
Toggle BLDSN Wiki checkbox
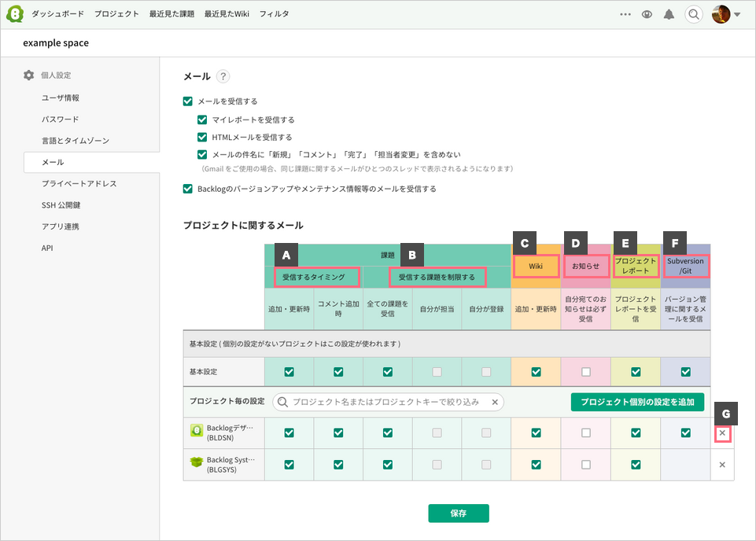point(537,433)
